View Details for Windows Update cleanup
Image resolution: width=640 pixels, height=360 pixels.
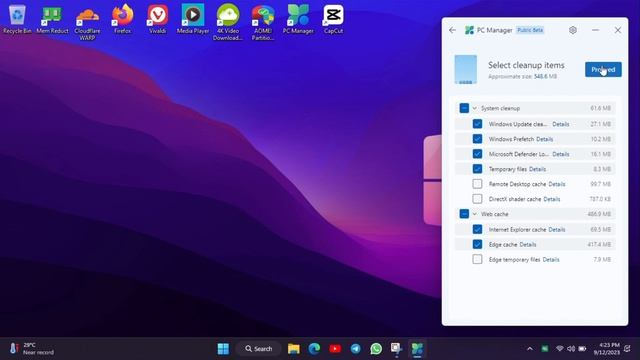pyautogui.click(x=560, y=124)
